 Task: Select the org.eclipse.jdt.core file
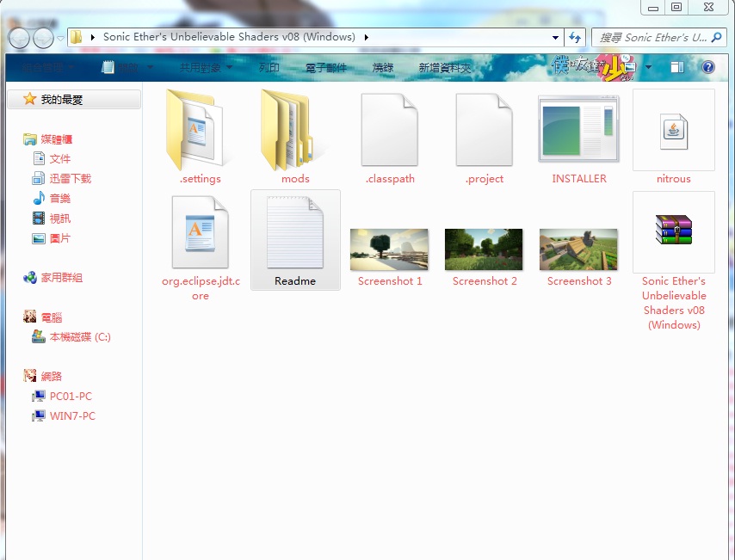tap(200, 234)
